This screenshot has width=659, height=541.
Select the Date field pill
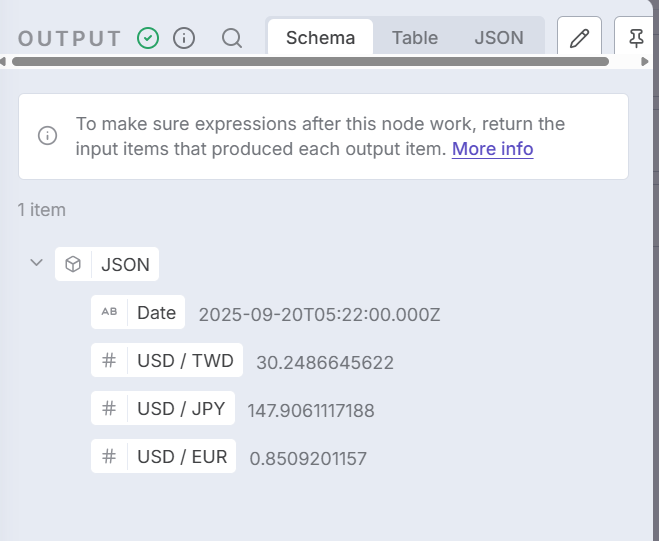(156, 313)
